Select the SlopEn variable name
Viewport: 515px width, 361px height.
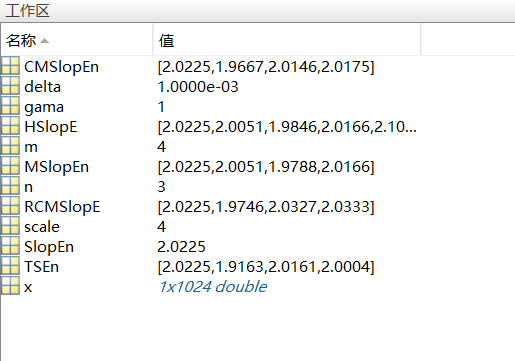49,247
